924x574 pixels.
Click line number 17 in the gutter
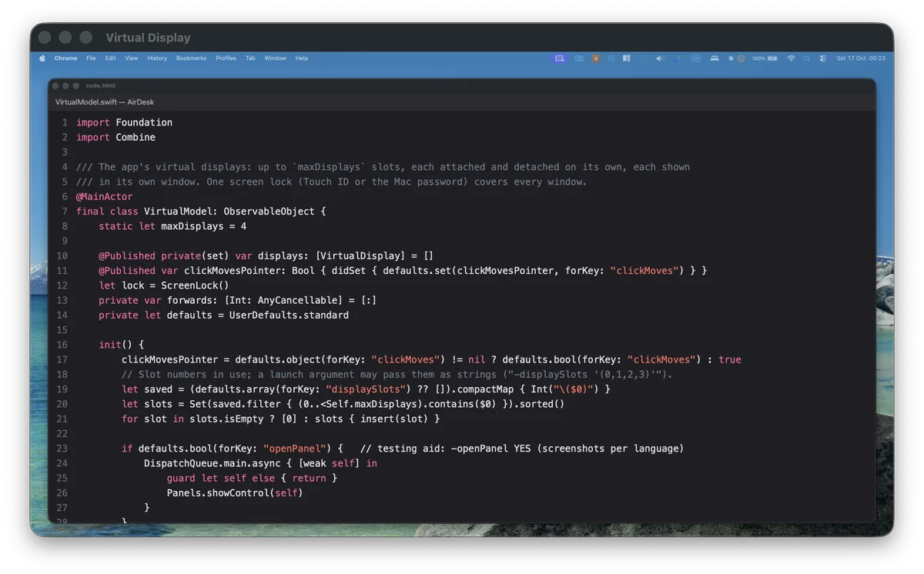point(62,359)
